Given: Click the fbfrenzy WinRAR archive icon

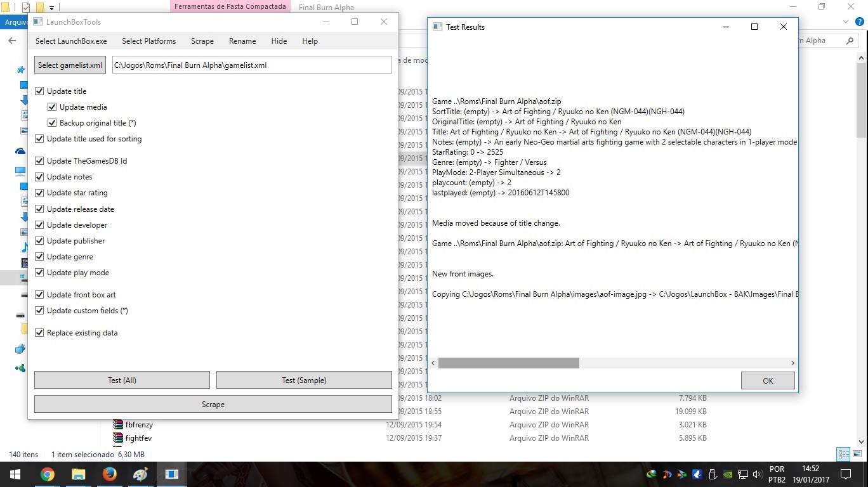Looking at the screenshot, I should (117, 425).
